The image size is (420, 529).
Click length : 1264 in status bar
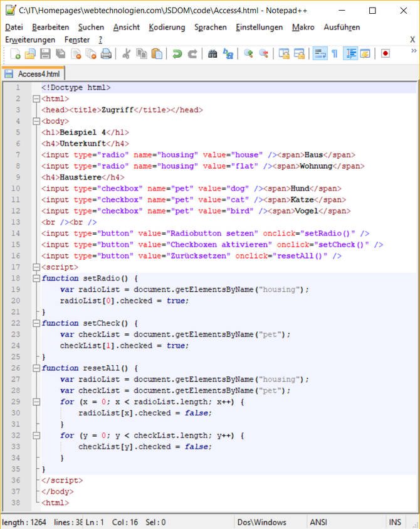(x=24, y=522)
